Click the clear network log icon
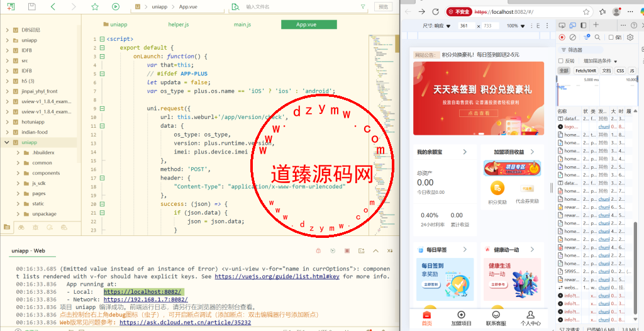Screen dimensions: 644x331 point(572,37)
